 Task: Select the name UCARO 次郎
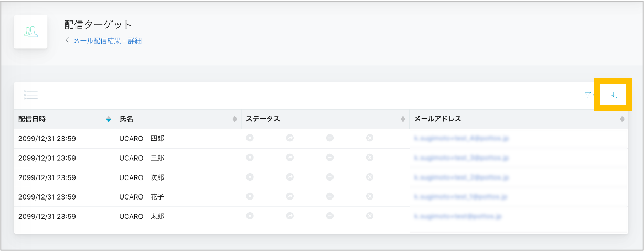[142, 177]
